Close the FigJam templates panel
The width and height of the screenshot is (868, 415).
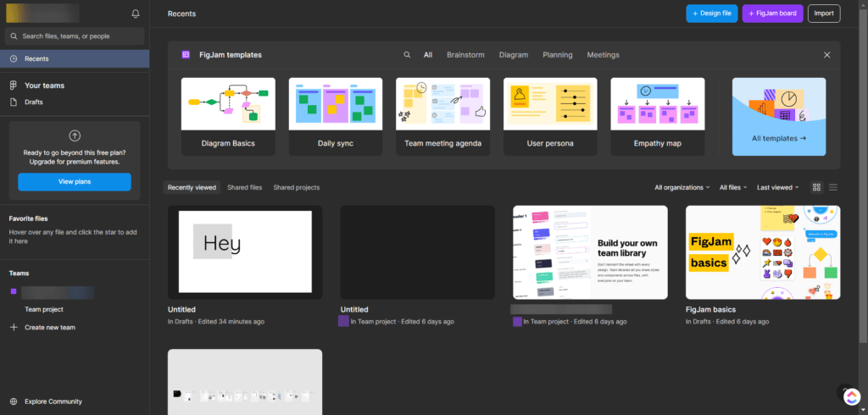point(826,55)
